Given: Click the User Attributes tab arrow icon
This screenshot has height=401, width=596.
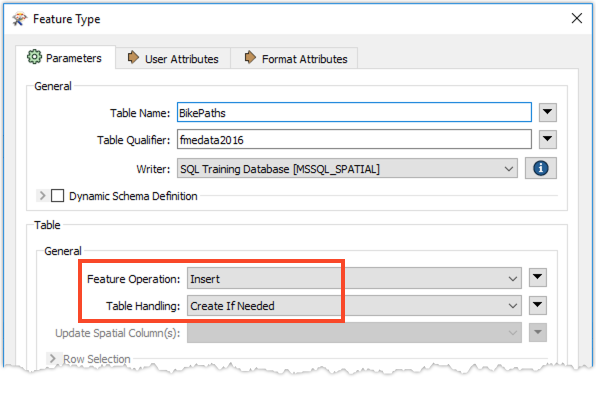Looking at the screenshot, I should [x=133, y=58].
